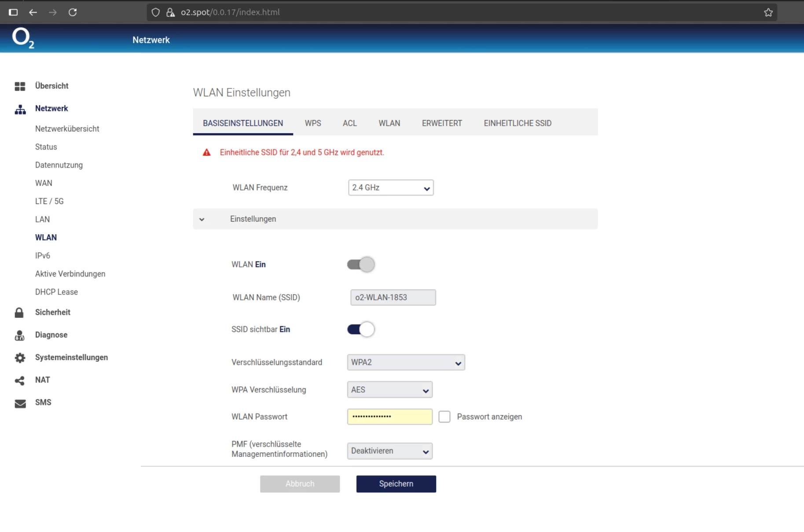The width and height of the screenshot is (804, 532).
Task: Click the red Einheitliche SSID warning text
Action: point(302,153)
